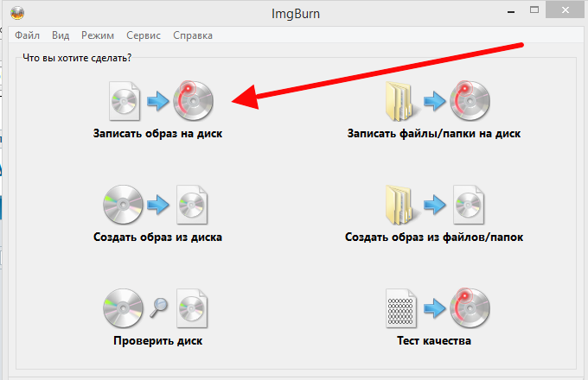Click the ImgBurn app icon in title bar
Viewport: 588px width, 380px height.
click(x=17, y=14)
